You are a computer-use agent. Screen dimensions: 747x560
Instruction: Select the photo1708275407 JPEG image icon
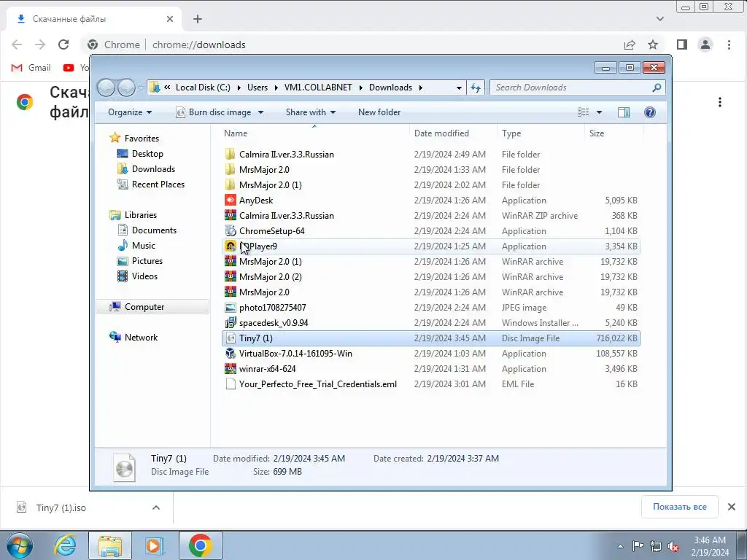231,307
